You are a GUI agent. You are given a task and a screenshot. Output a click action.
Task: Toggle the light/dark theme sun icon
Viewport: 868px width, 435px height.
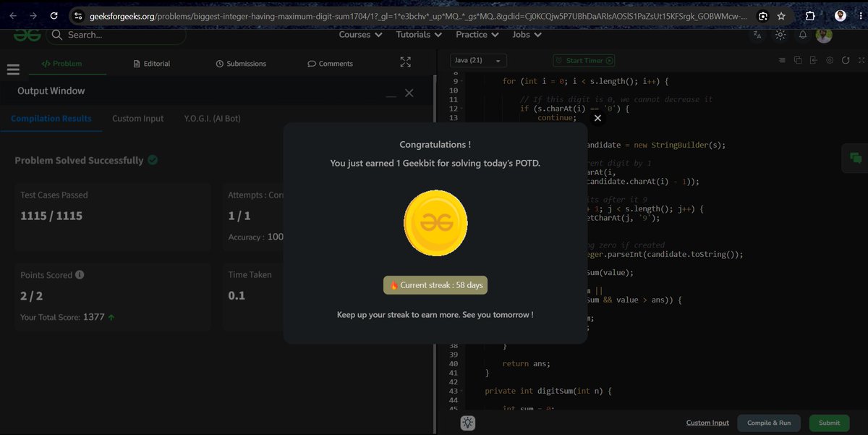[x=780, y=35]
